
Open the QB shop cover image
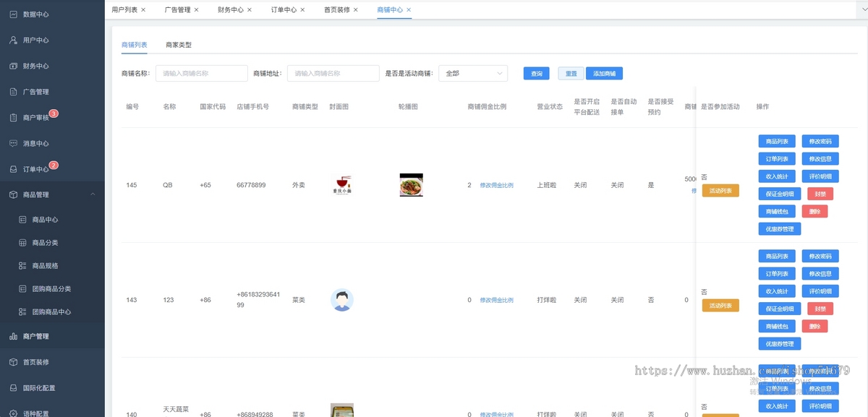pos(342,185)
